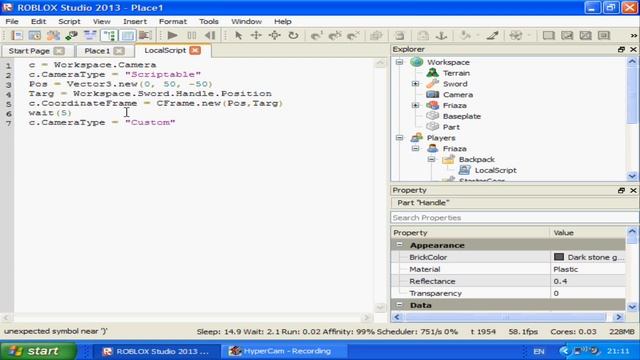Click the green-and-black toolbar icon

click(x=71, y=36)
